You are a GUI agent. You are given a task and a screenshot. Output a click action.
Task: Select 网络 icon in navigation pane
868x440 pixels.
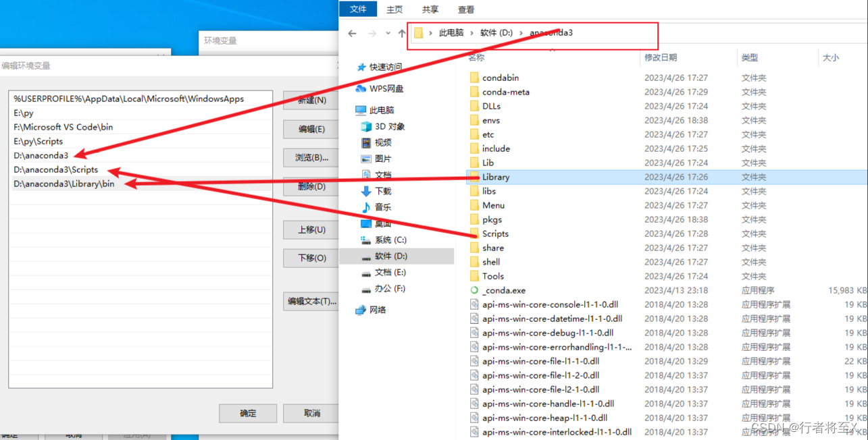[361, 310]
